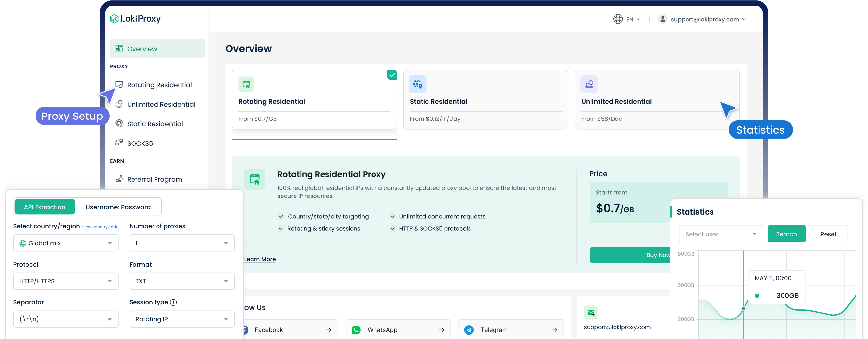This screenshot has width=868, height=339.
Task: Click the Unlimited Residential card icon
Action: tap(589, 84)
